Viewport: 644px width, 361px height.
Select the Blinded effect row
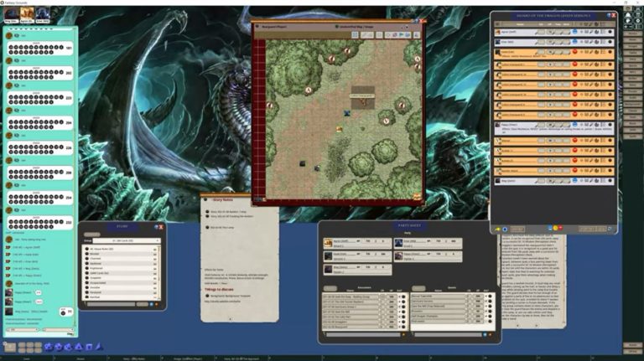pos(119,254)
